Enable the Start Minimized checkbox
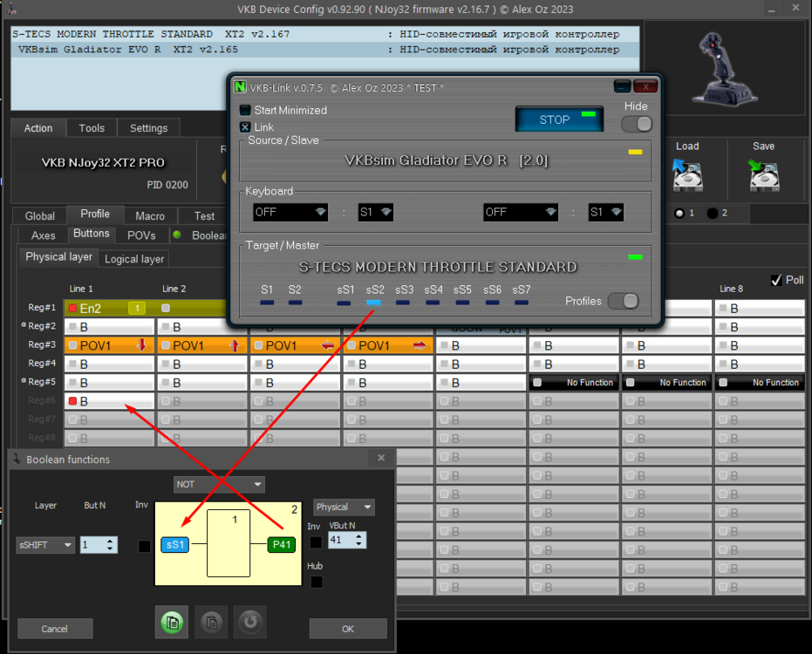Image resolution: width=812 pixels, height=654 pixels. (245, 110)
